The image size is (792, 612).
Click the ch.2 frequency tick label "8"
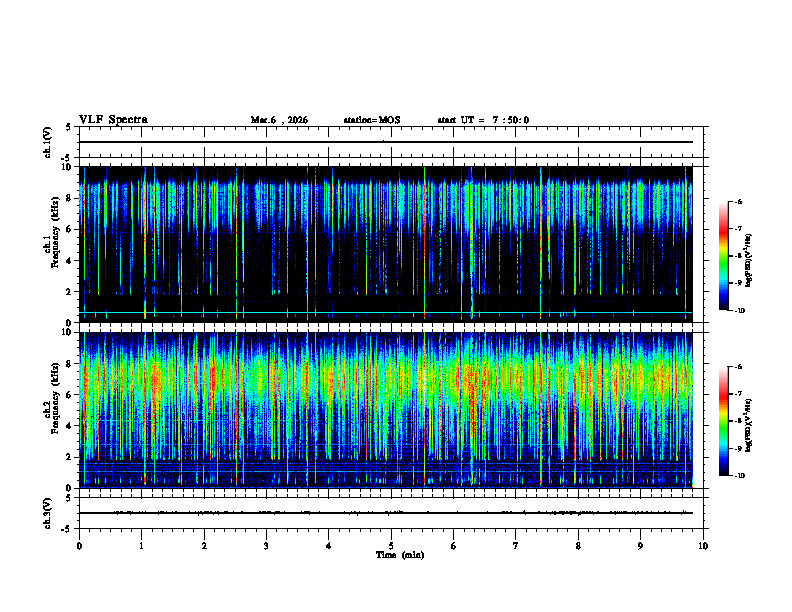point(70,364)
